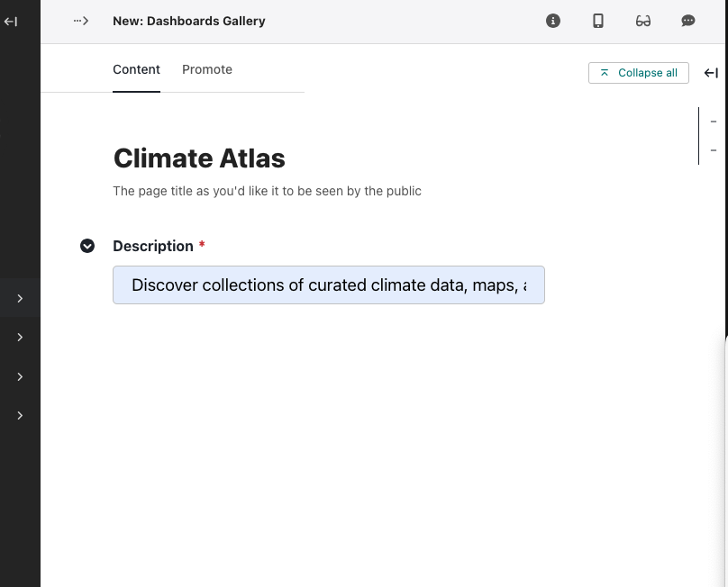This screenshot has width=728, height=587.
Task: Toggle the Description section chevron
Action: pyautogui.click(x=87, y=246)
